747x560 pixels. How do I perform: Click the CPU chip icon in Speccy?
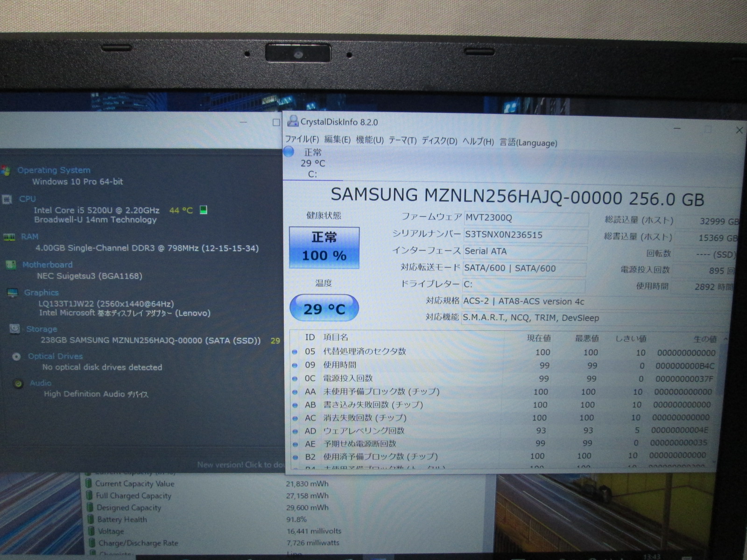click(7, 200)
